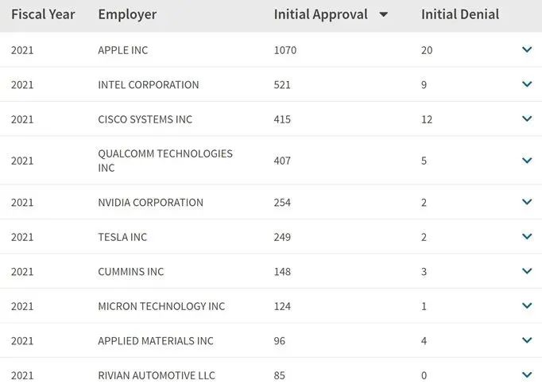Click Apple's 1070 initial approval value
The width and height of the screenshot is (542, 392).
pos(285,50)
